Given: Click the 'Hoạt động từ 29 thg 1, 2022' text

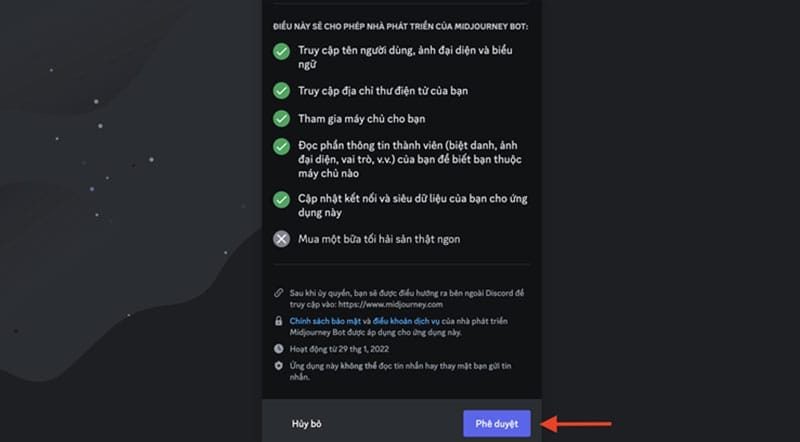Looking at the screenshot, I should (339, 349).
